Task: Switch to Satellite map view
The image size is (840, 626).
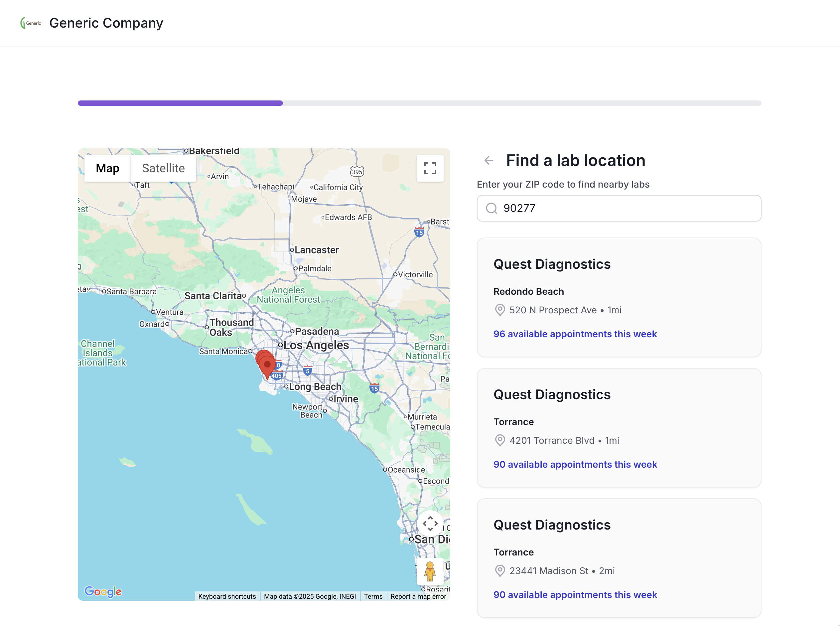Action: click(163, 168)
